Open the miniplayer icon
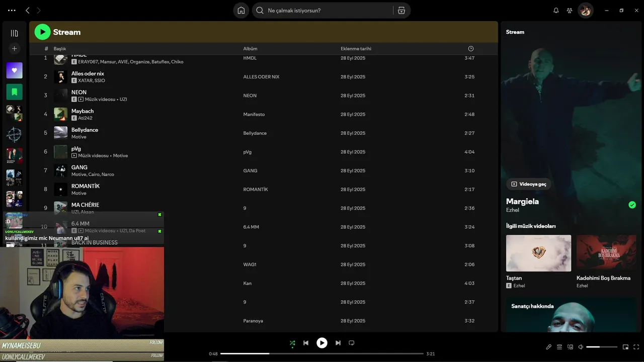Viewport: 644px width, 362px height. point(625,347)
